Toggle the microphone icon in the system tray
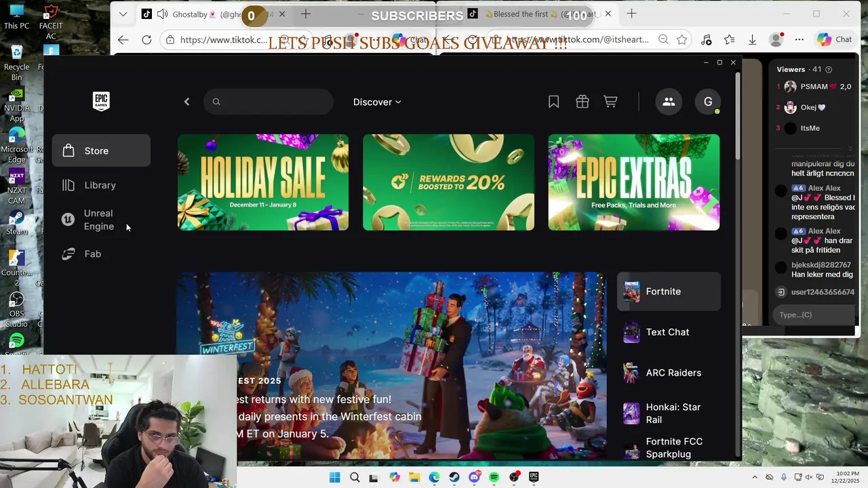Screen dimensions: 868x488 coord(784,477)
